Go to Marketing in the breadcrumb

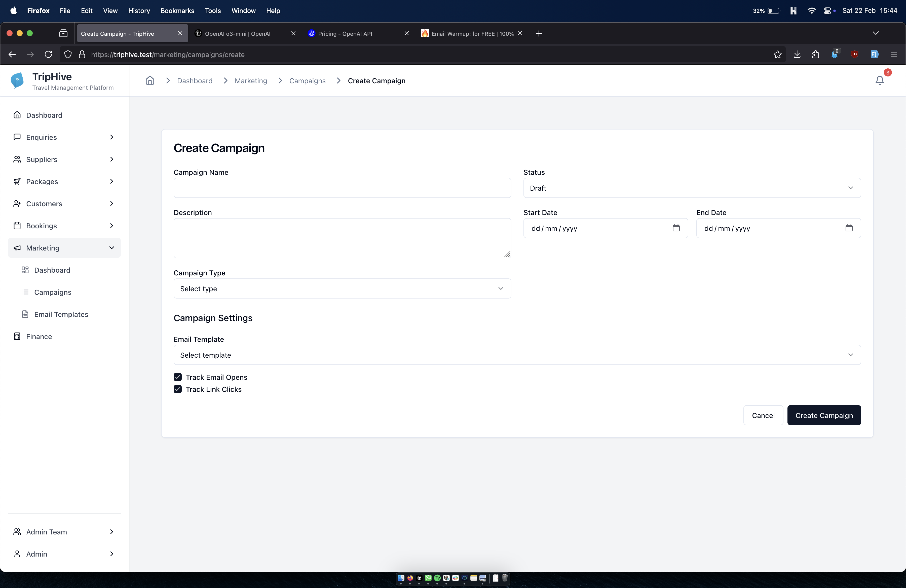tap(251, 81)
